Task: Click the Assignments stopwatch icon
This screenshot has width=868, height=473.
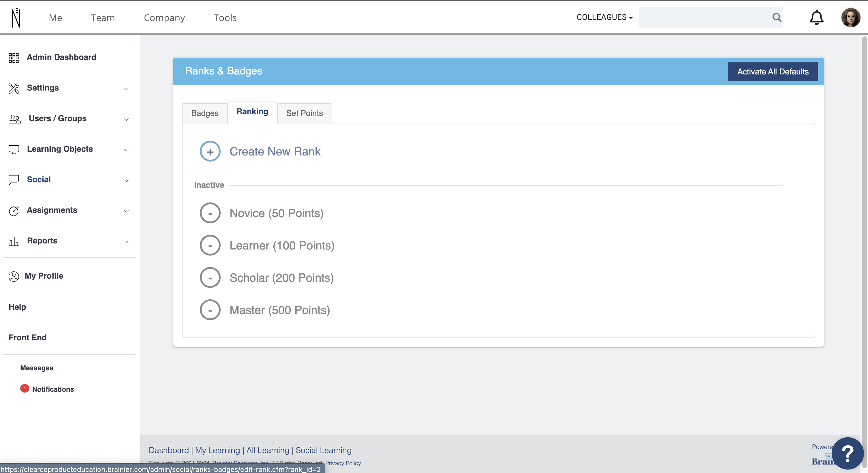Action: (x=14, y=211)
